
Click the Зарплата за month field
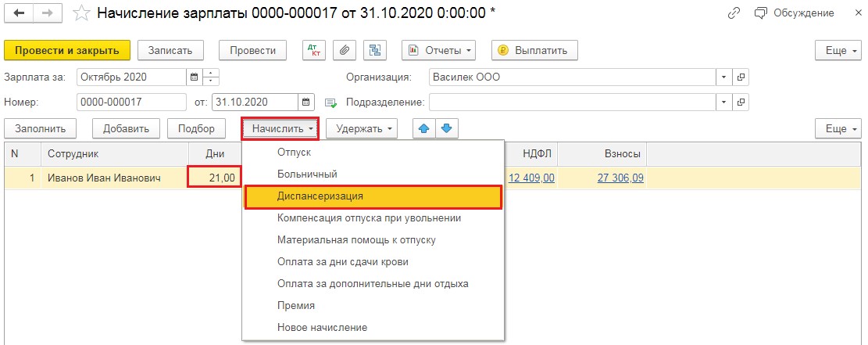[132, 77]
